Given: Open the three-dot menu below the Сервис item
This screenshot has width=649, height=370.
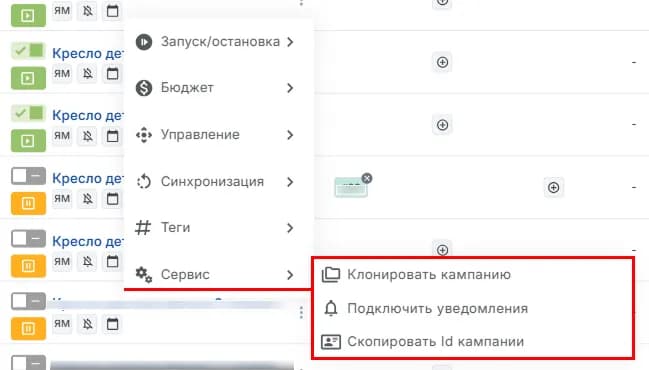Looking at the screenshot, I should [x=301, y=312].
